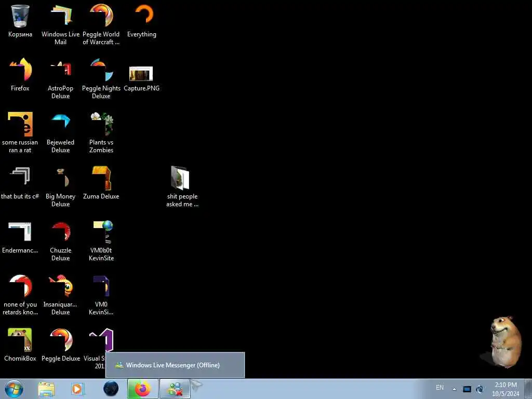Select the ChomikBox desktop shortcut
Image resolution: width=532 pixels, height=399 pixels.
click(20, 345)
